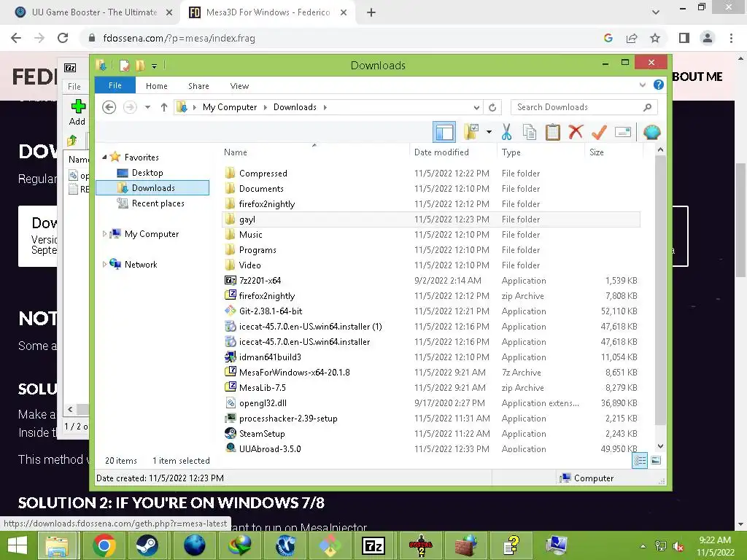The width and height of the screenshot is (747, 560).
Task: Open the File tab in Downloads window
Action: pos(115,86)
